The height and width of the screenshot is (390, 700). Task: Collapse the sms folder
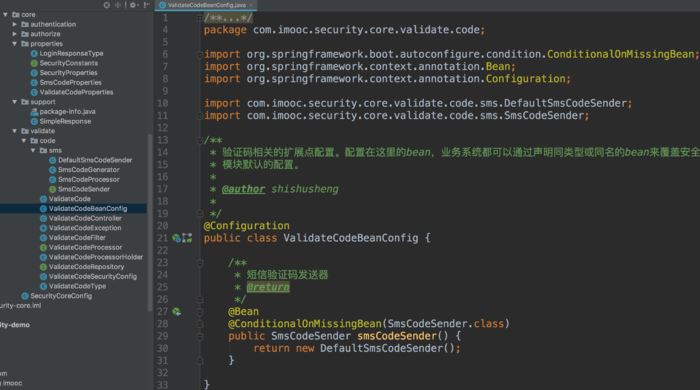(x=33, y=150)
